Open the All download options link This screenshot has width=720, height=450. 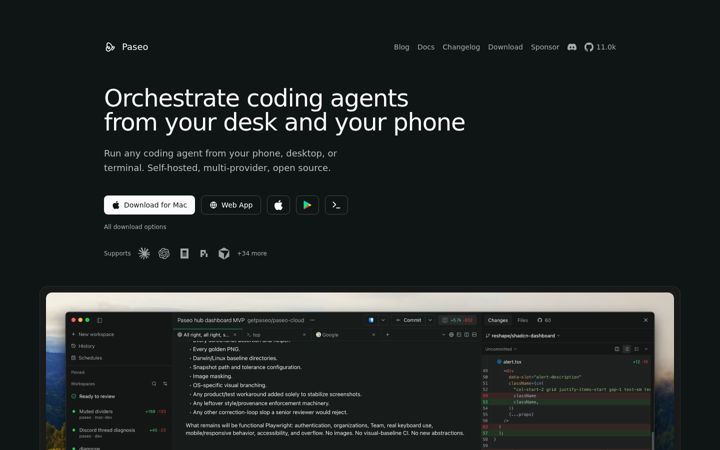135,227
